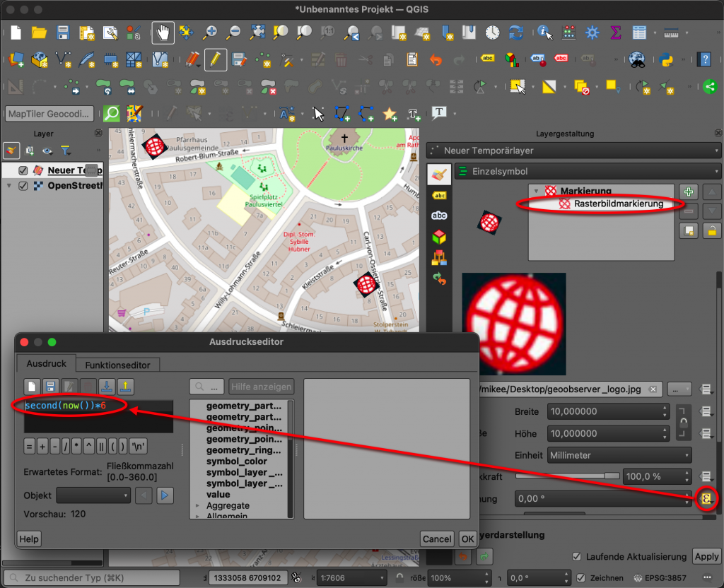The image size is (724, 588).
Task: Click OK in the Ausdruckseditor
Action: tap(467, 539)
